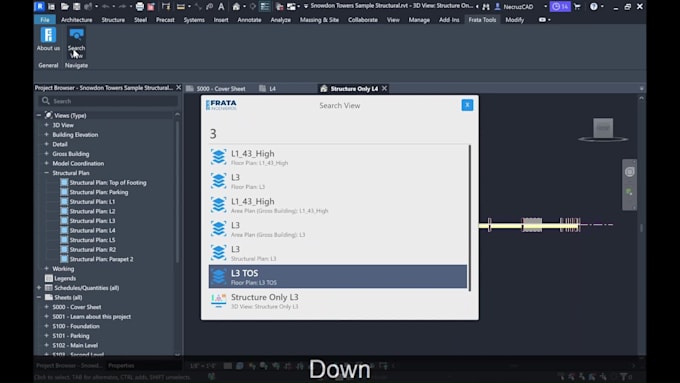Close the Search View dialog with X
Viewport: 680px width, 383px height.
coord(467,105)
